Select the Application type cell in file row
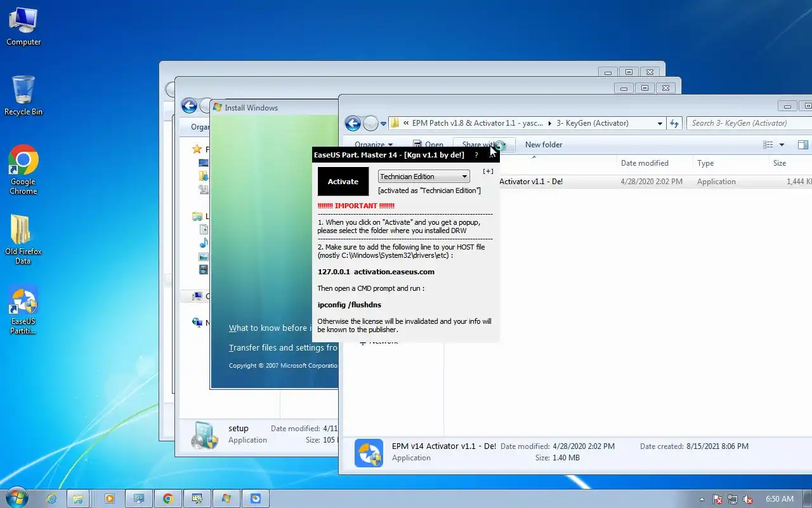The width and height of the screenshot is (812, 508). pos(716,182)
